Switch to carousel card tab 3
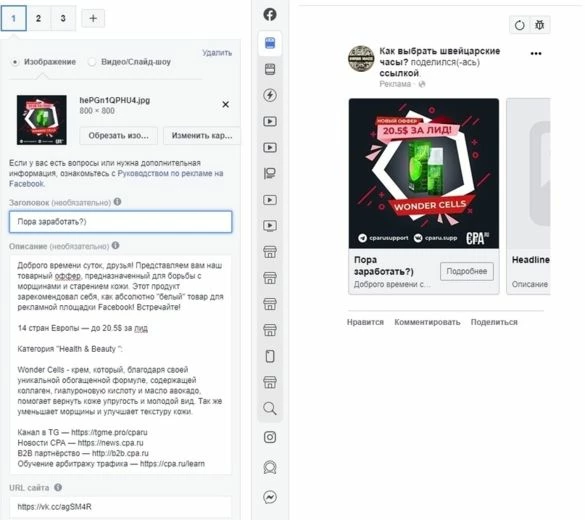The width and height of the screenshot is (585, 520). click(x=63, y=18)
